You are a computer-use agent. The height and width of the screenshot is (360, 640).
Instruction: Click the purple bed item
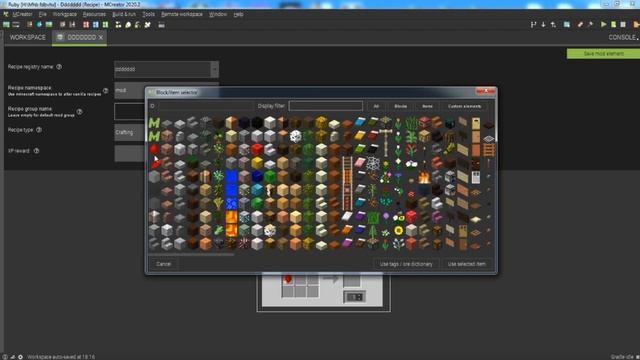360,217
